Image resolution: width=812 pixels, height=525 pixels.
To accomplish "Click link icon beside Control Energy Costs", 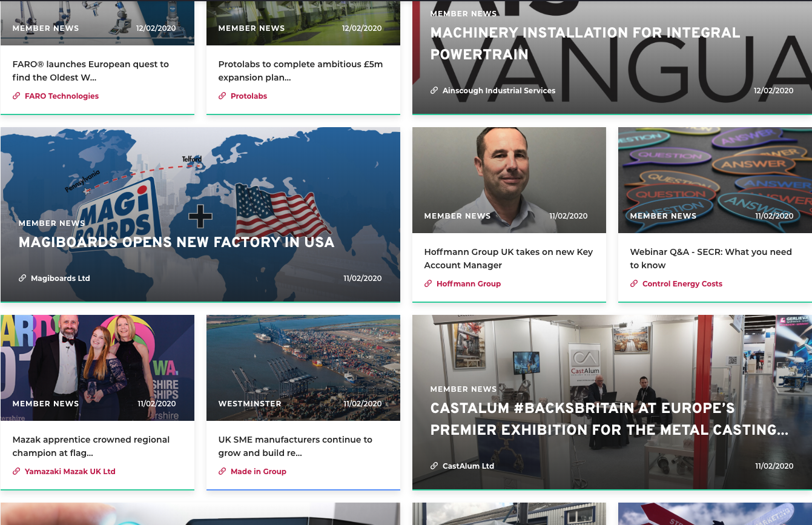I will tap(634, 283).
